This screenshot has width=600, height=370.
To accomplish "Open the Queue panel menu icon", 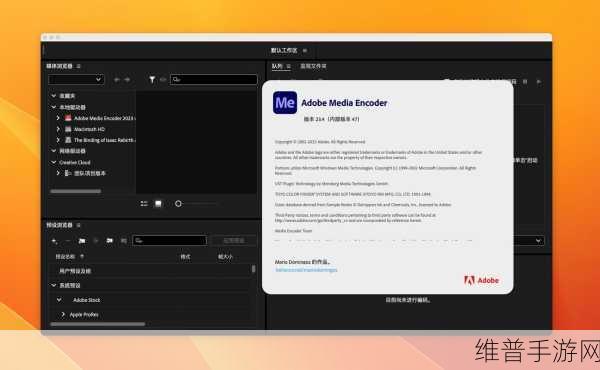I will (x=289, y=66).
